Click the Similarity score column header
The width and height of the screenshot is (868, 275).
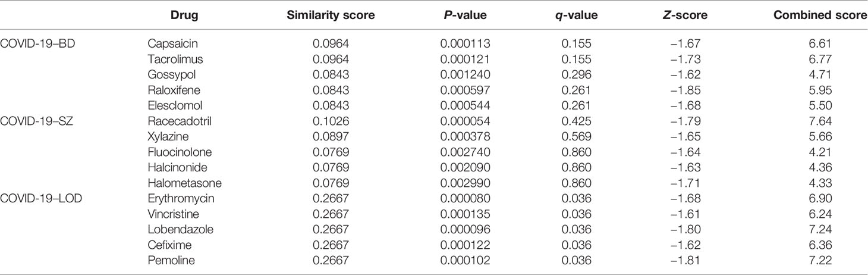pyautogui.click(x=331, y=16)
